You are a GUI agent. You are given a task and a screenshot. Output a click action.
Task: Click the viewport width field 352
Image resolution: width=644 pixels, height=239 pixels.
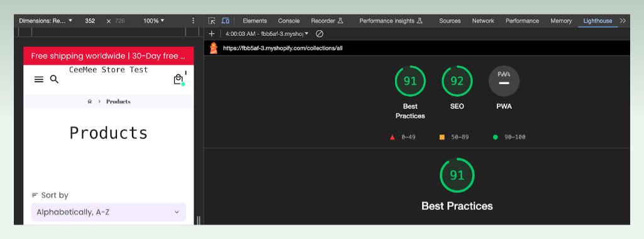tap(90, 21)
